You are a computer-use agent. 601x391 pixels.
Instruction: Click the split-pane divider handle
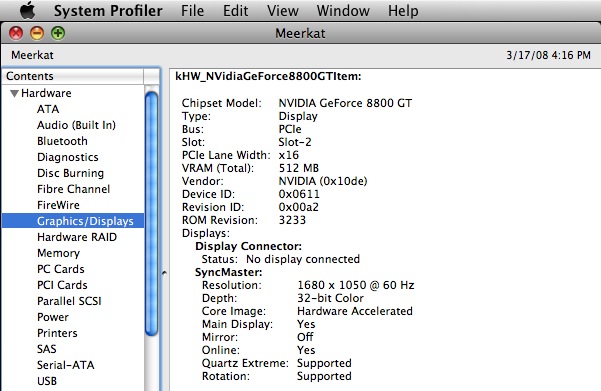[x=164, y=273]
